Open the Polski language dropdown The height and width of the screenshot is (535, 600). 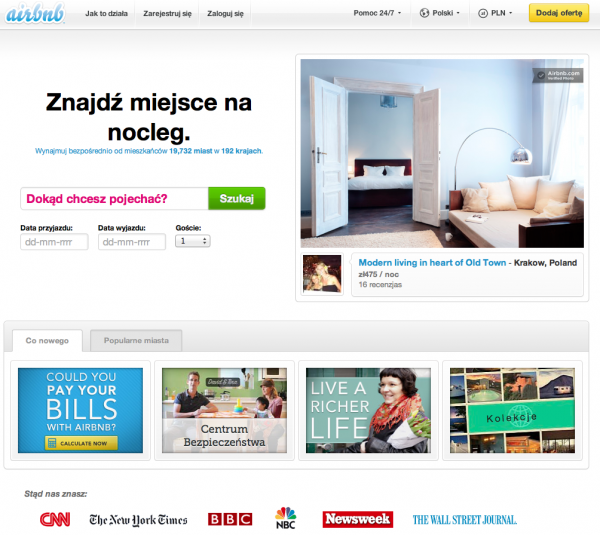(x=439, y=13)
